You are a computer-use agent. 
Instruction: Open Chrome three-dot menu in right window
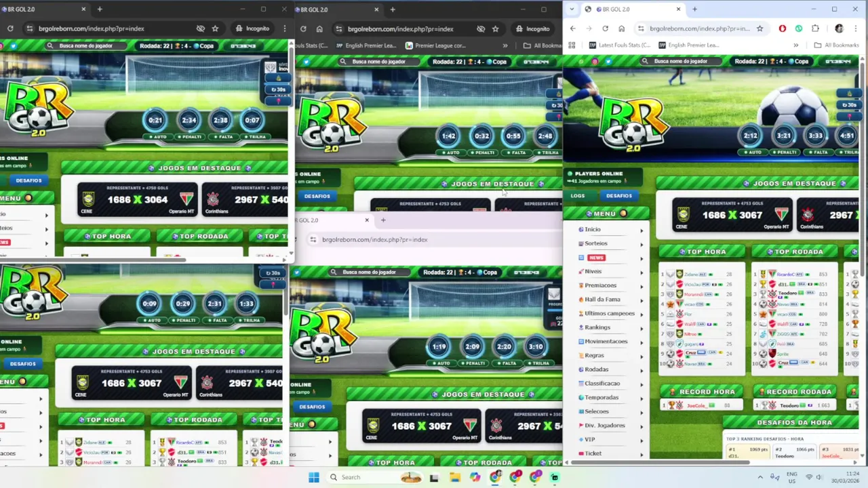[856, 28]
